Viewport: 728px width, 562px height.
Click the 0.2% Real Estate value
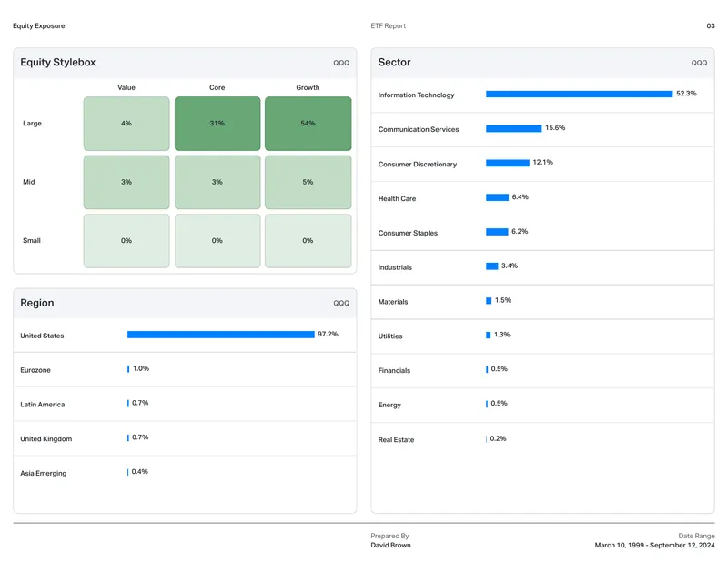click(x=498, y=438)
